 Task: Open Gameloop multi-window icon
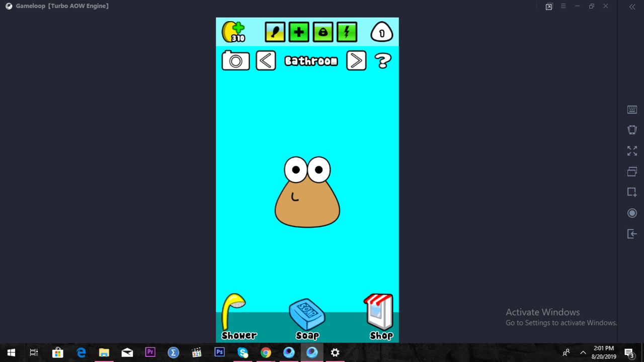pyautogui.click(x=632, y=171)
